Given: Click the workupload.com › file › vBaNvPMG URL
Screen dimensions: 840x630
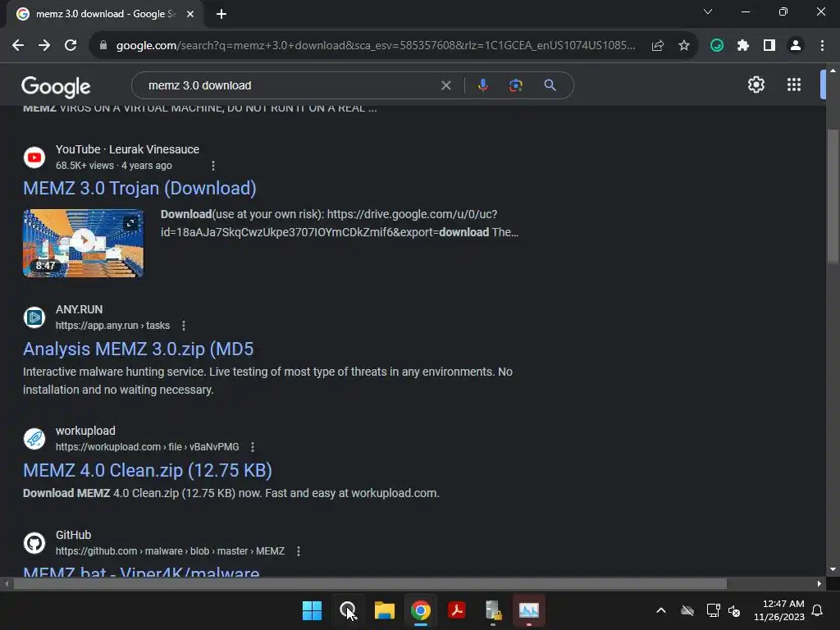Looking at the screenshot, I should pyautogui.click(x=148, y=447).
